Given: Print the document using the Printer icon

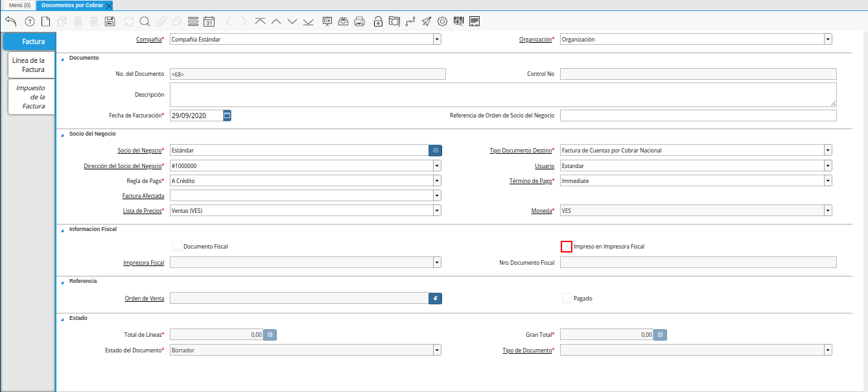Looking at the screenshot, I should 359,21.
